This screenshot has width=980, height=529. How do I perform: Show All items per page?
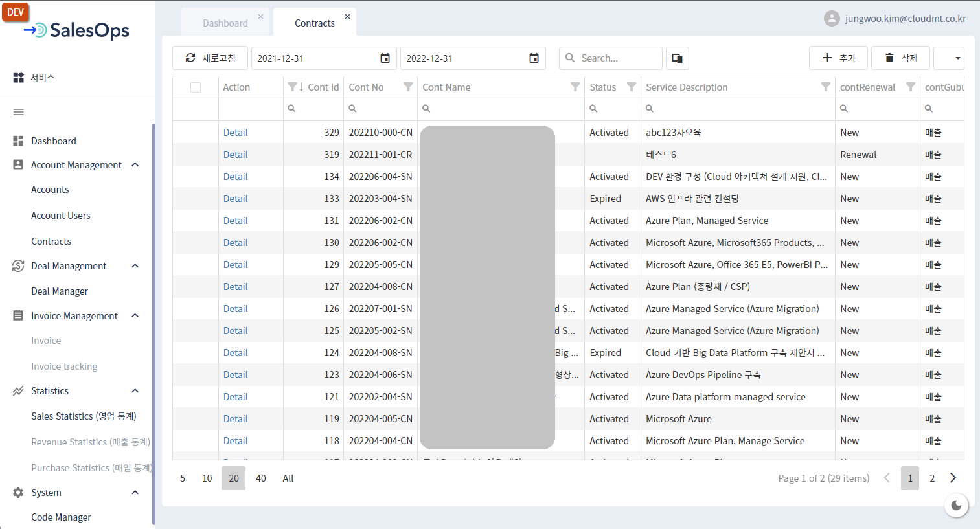[x=288, y=478]
